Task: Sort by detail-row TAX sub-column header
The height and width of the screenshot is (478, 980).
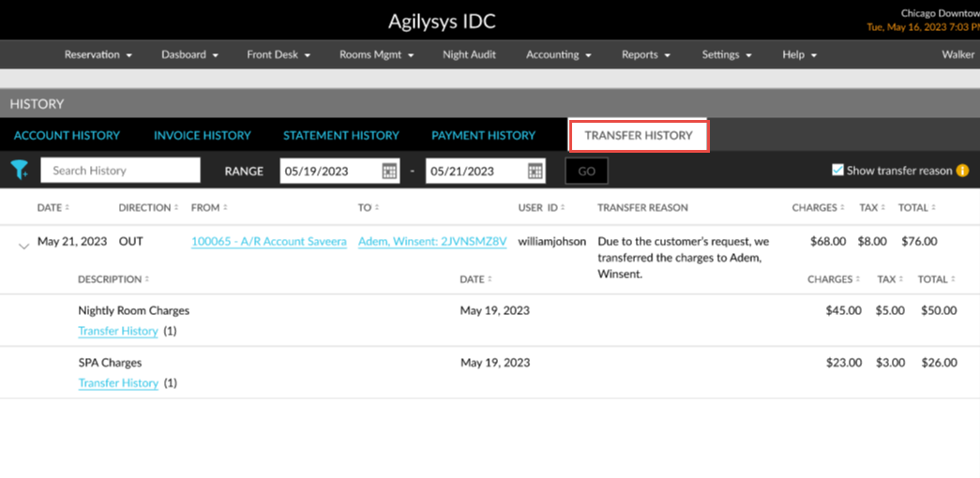Action: [890, 279]
